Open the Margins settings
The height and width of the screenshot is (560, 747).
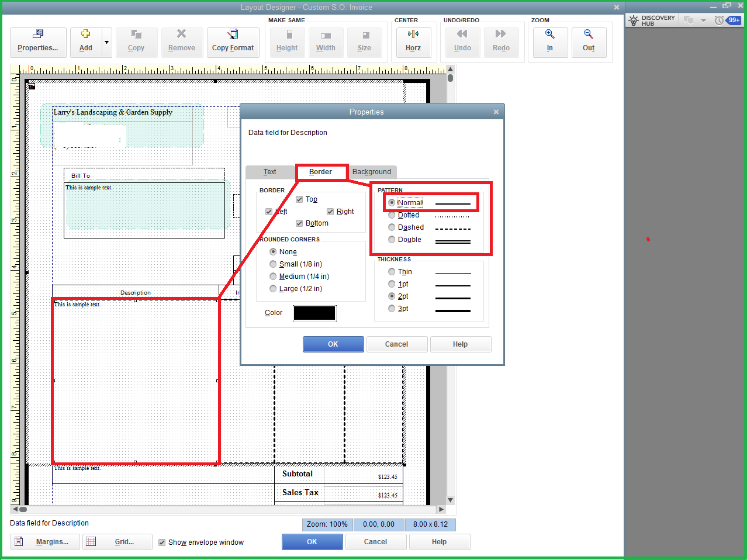(x=44, y=542)
